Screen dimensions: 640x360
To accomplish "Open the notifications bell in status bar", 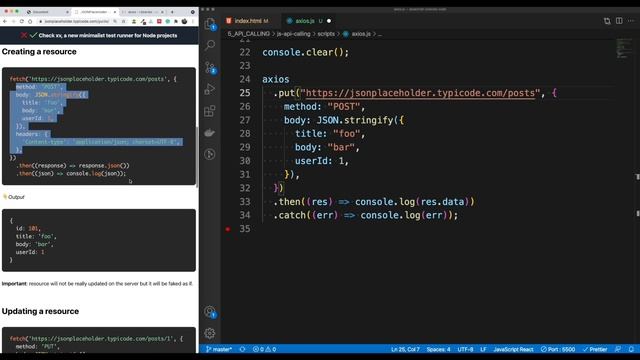I will click(x=631, y=349).
